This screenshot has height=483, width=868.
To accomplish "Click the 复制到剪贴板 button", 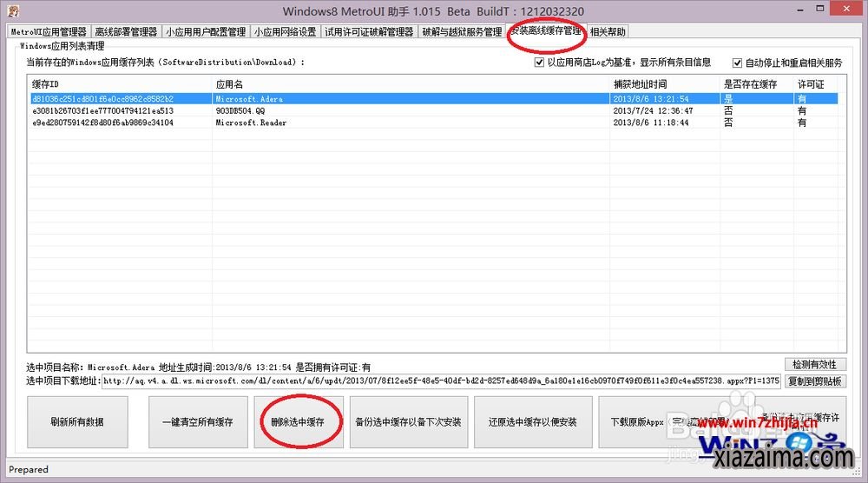I will point(814,381).
